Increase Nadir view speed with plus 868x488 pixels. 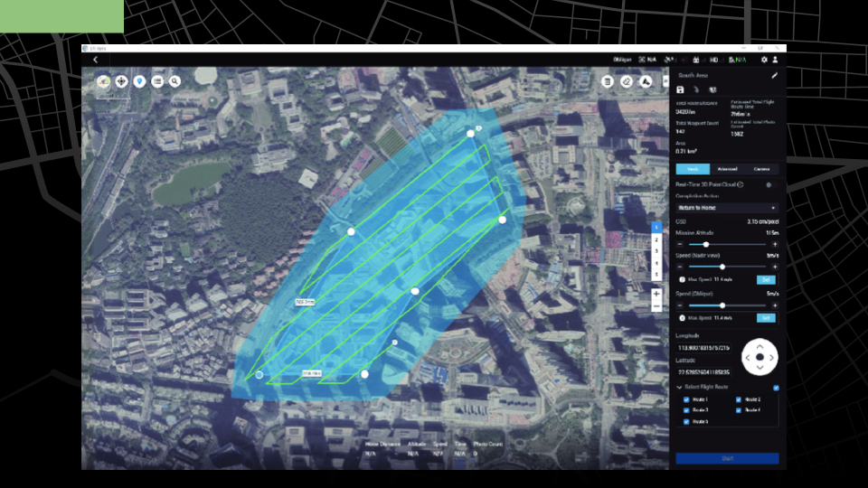[775, 267]
